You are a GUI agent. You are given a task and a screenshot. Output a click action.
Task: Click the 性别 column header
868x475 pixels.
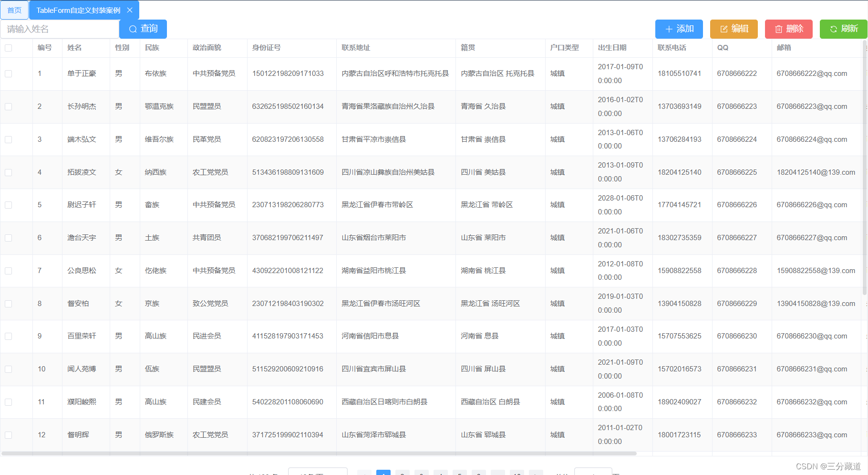pyautogui.click(x=122, y=48)
